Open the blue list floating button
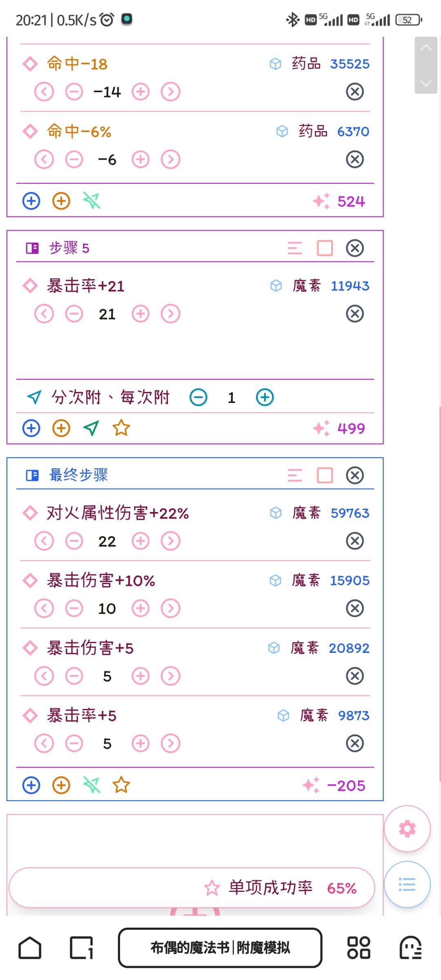Screen dimensions: 441x980 [x=407, y=884]
